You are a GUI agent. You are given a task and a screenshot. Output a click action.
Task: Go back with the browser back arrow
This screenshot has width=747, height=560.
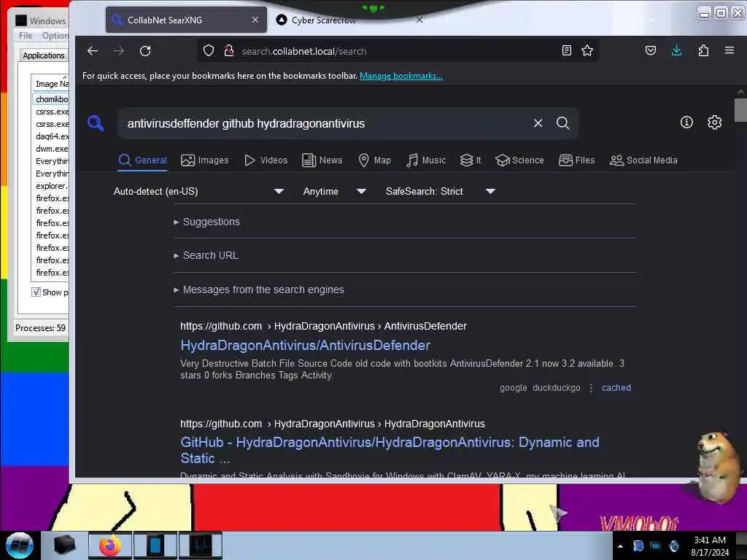pyautogui.click(x=93, y=51)
